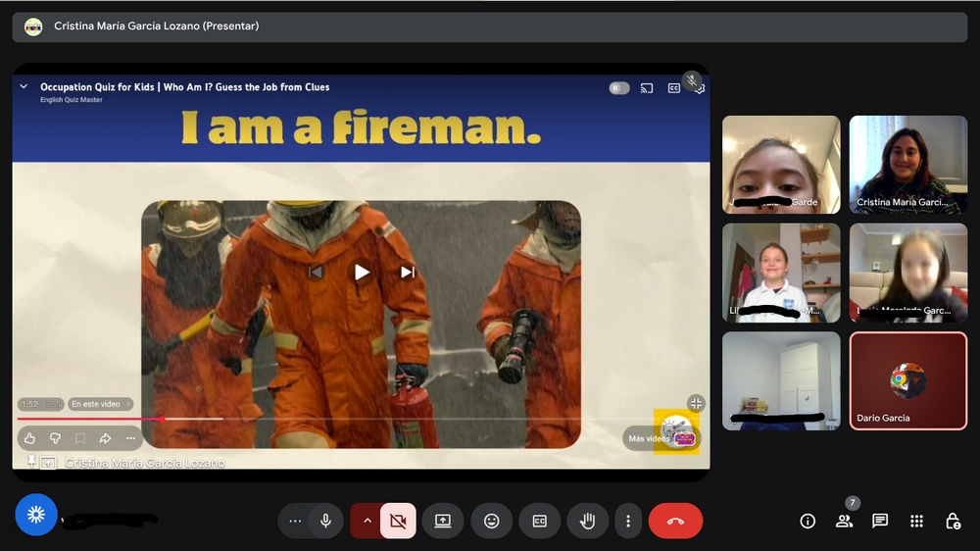Image resolution: width=980 pixels, height=551 pixels.
Task: Toggle YouTube subtitles CC button
Action: pos(674,88)
